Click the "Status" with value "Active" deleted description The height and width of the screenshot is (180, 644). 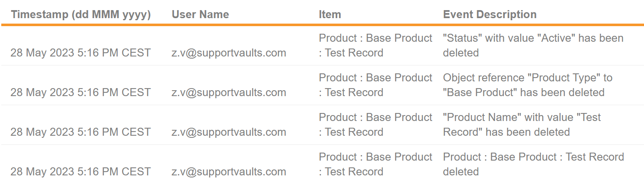click(x=533, y=46)
